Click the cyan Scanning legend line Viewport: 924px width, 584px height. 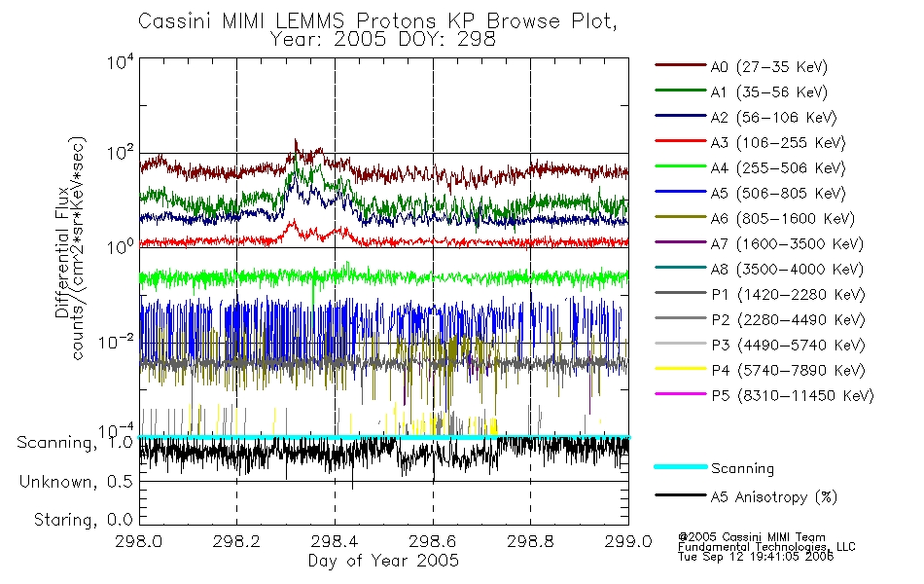[681, 466]
